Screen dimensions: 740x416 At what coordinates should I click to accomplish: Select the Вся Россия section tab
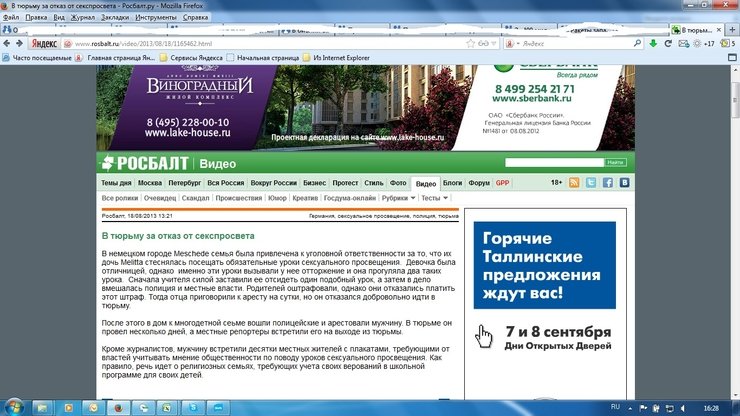click(226, 184)
